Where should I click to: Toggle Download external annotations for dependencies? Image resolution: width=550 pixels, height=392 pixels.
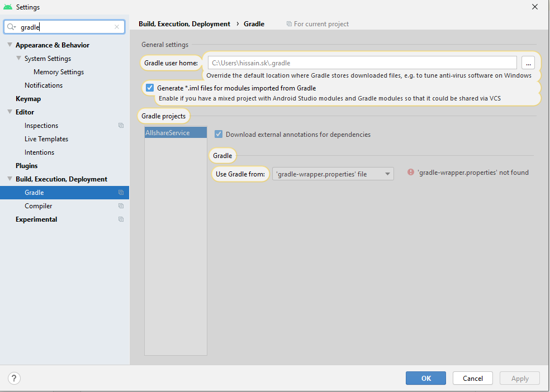[x=219, y=134]
